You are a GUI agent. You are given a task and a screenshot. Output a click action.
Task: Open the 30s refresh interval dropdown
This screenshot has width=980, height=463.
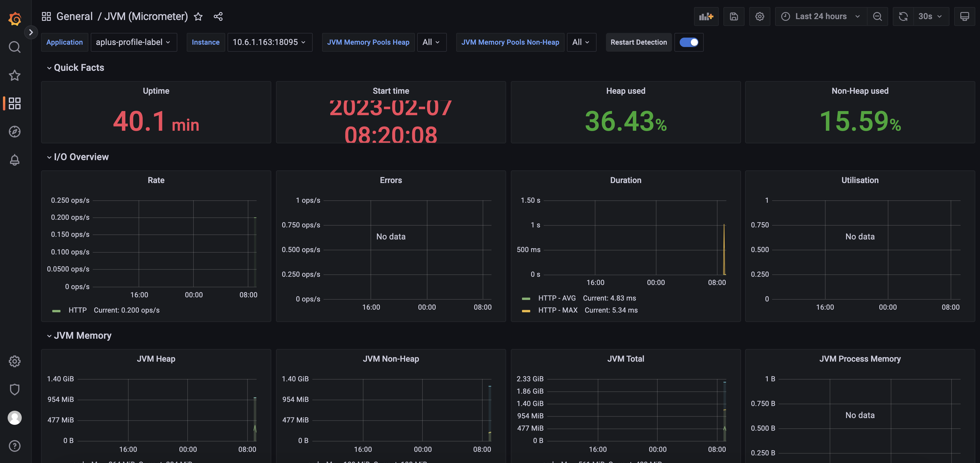931,16
